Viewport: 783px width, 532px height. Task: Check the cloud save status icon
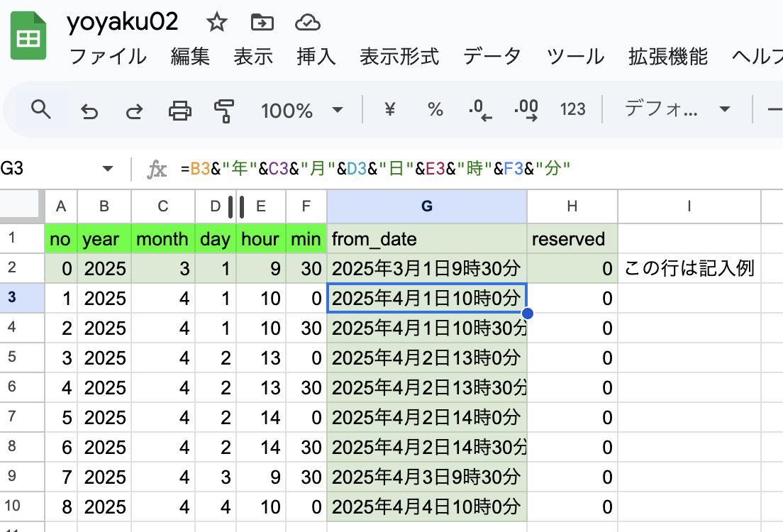307,23
